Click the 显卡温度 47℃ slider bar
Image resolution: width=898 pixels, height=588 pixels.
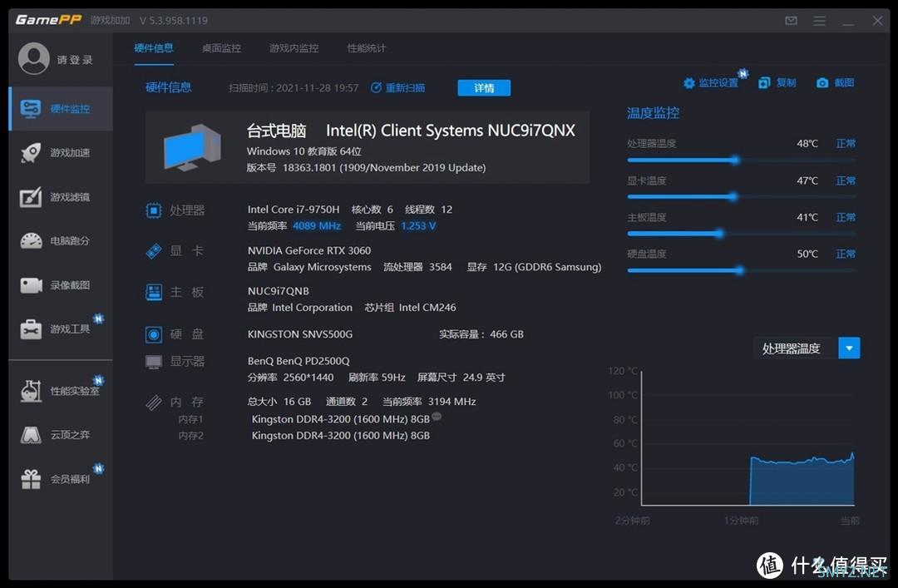[x=741, y=197]
